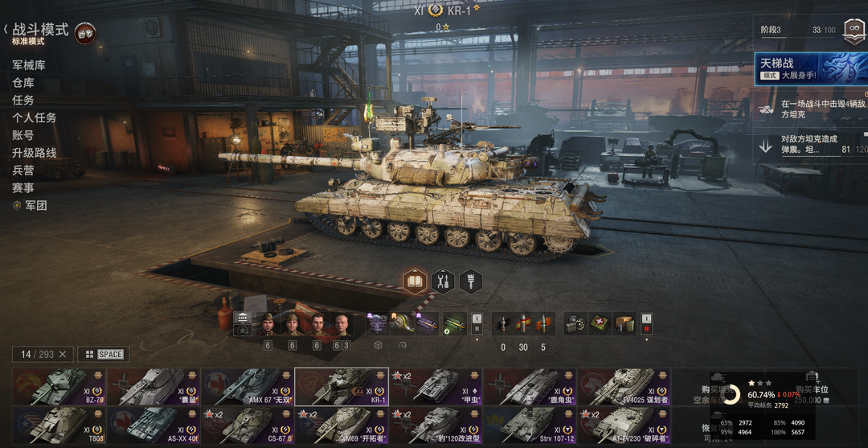Open the field manual book icon
The width and height of the screenshot is (868, 448).
(x=416, y=282)
